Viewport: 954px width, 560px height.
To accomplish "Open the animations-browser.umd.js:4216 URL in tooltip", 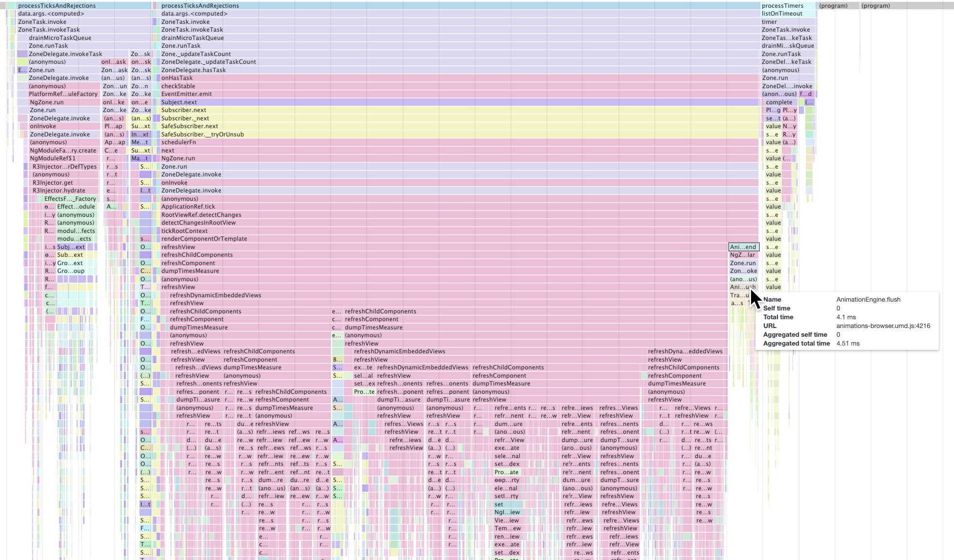I will coord(883,326).
